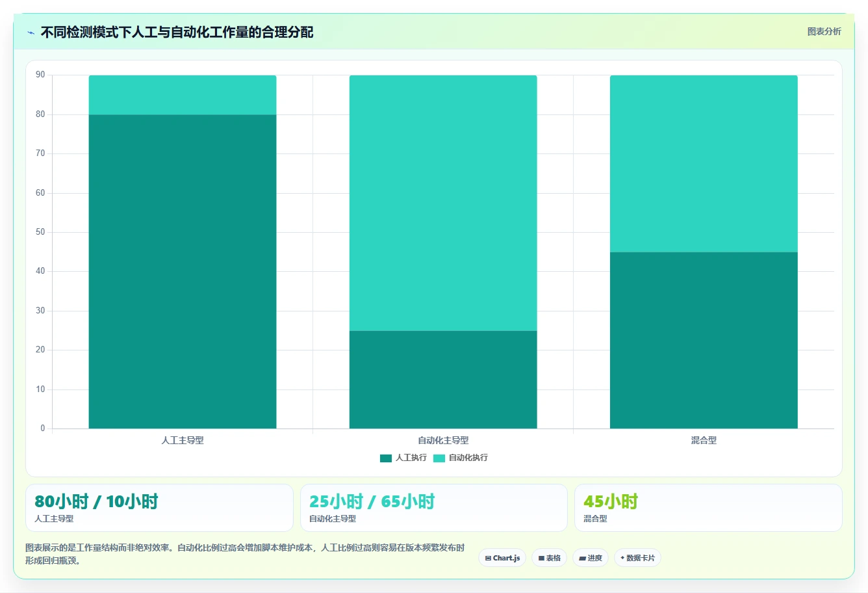Click the footnote text starting 图表展示的是工作量结构
Viewport: 868px width, 593px height.
pos(245,554)
